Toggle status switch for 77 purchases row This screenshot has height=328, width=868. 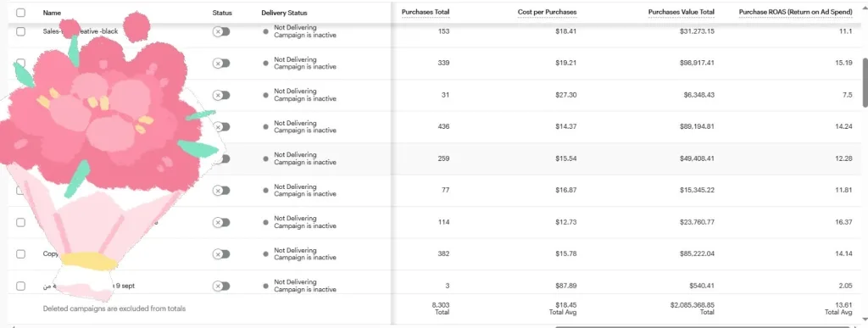point(221,190)
